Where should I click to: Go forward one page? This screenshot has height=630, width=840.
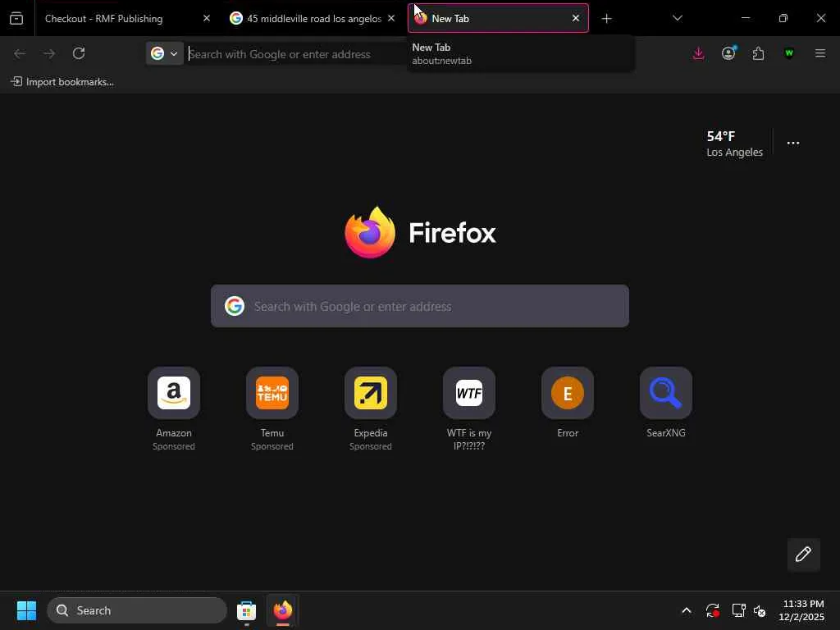[x=49, y=53]
